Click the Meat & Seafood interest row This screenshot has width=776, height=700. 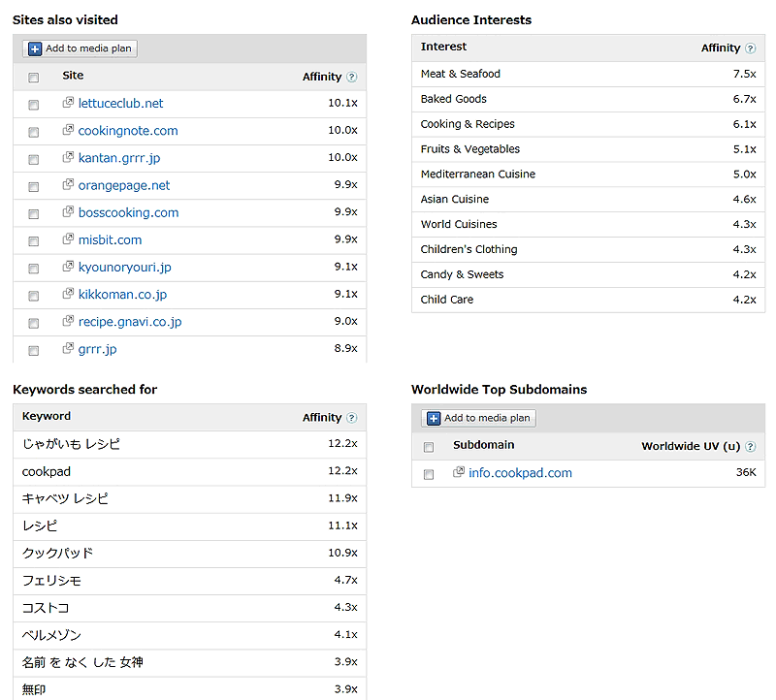tap(461, 74)
